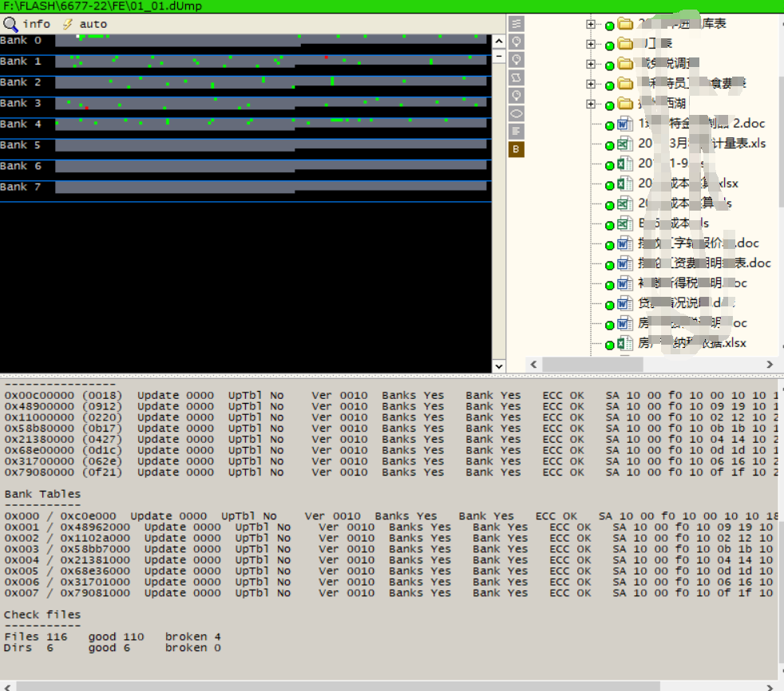
Task: Click the 0x007 / 0x79081000 table row
Action: (390, 593)
